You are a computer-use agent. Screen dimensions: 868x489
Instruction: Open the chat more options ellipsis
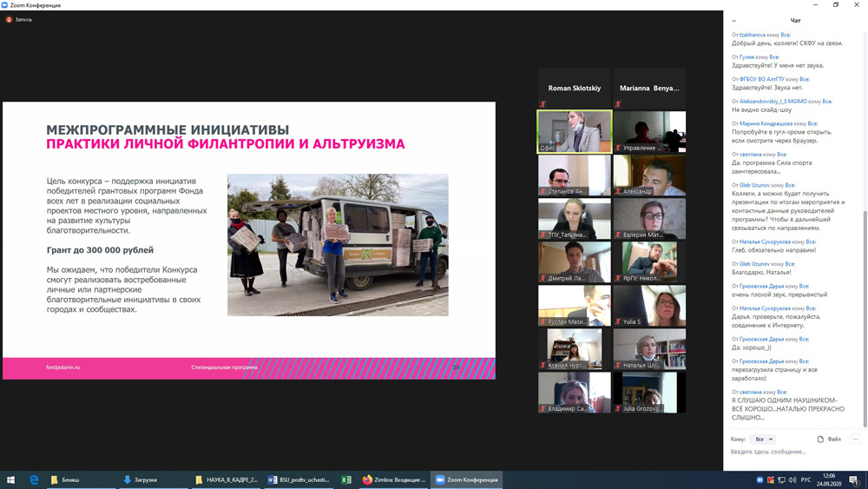(855, 439)
